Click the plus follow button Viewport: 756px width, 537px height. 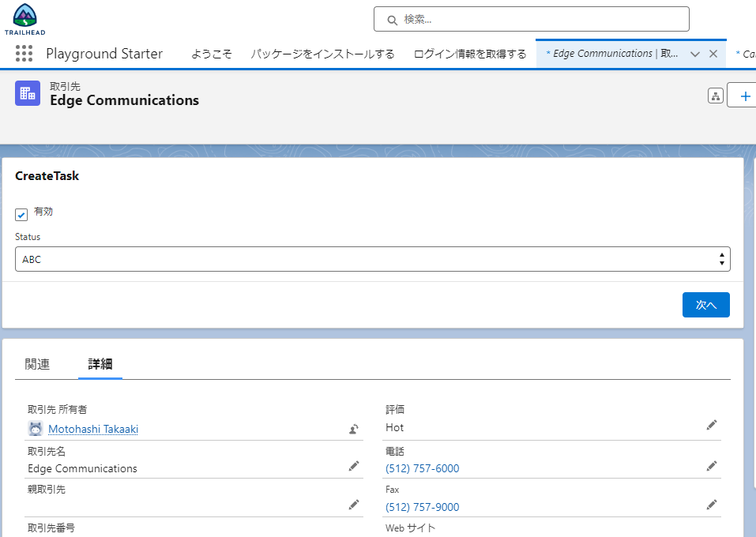(x=745, y=96)
